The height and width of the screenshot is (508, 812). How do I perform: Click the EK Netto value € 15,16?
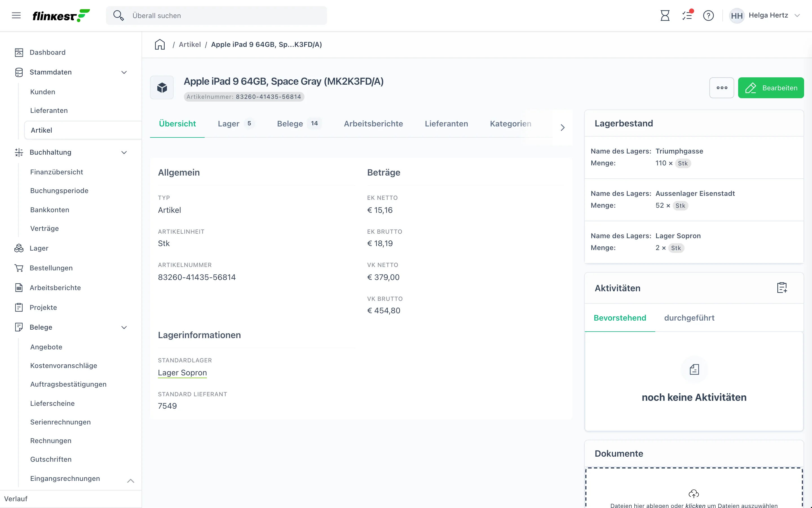click(x=380, y=210)
